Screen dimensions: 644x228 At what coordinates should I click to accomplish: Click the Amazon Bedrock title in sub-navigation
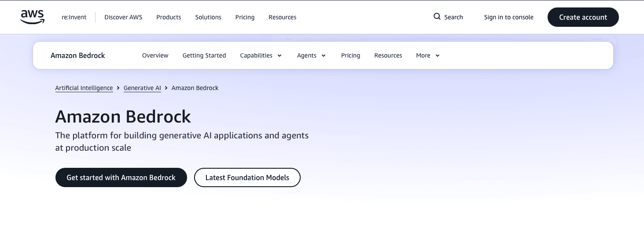(78, 55)
